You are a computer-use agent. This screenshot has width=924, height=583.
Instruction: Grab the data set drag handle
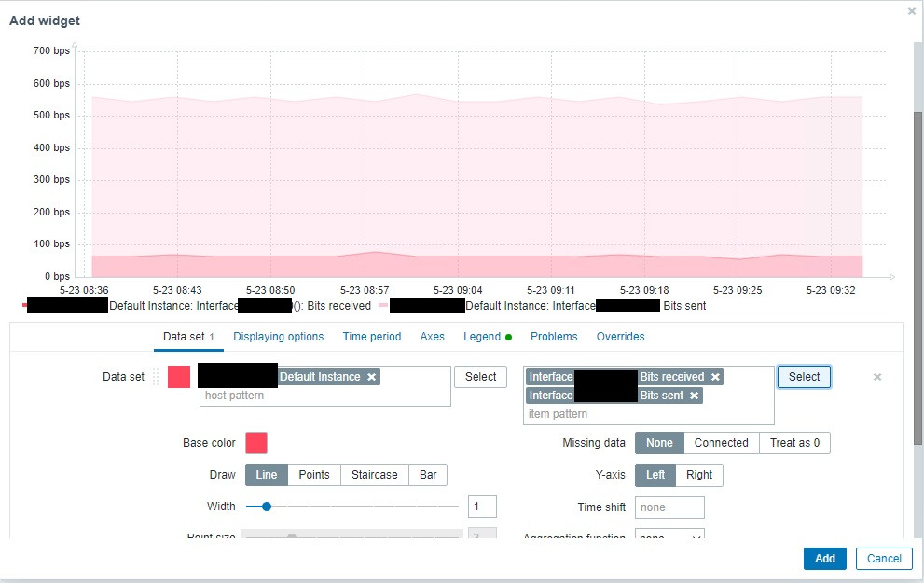156,377
